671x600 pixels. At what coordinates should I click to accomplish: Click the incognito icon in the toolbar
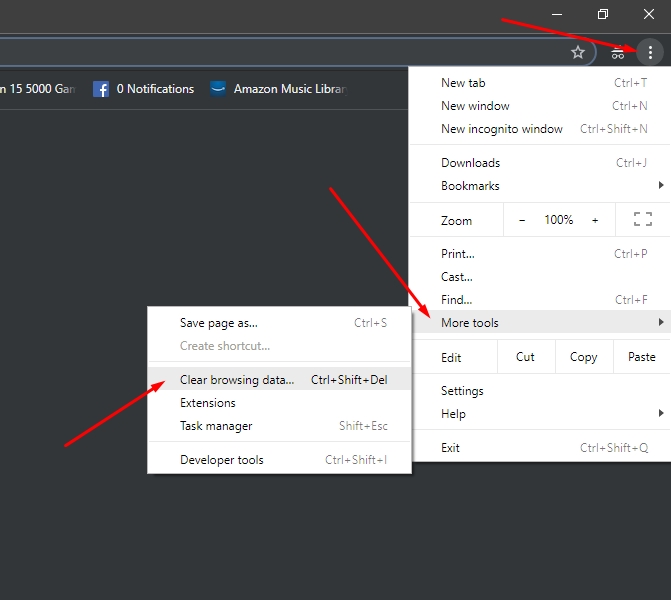coord(618,53)
